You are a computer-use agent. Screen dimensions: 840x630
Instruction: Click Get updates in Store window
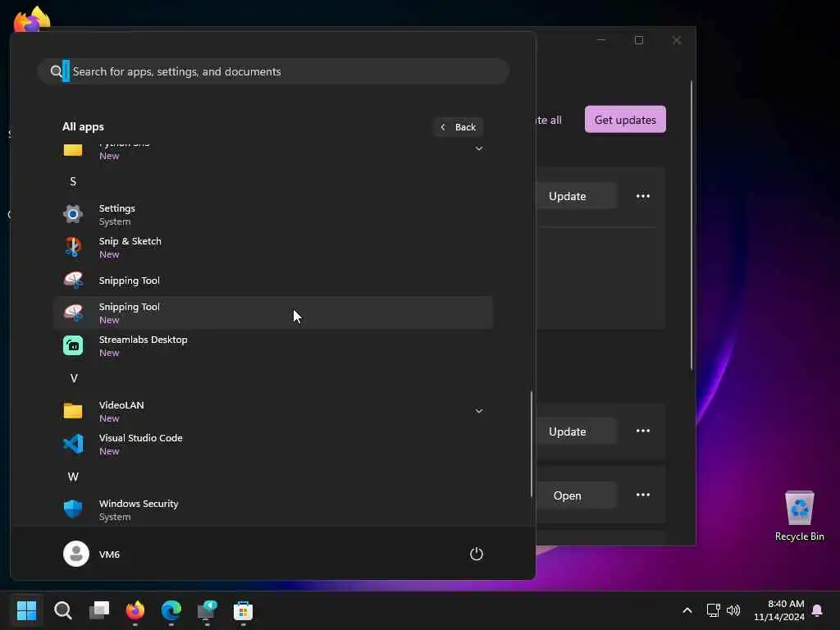point(625,120)
